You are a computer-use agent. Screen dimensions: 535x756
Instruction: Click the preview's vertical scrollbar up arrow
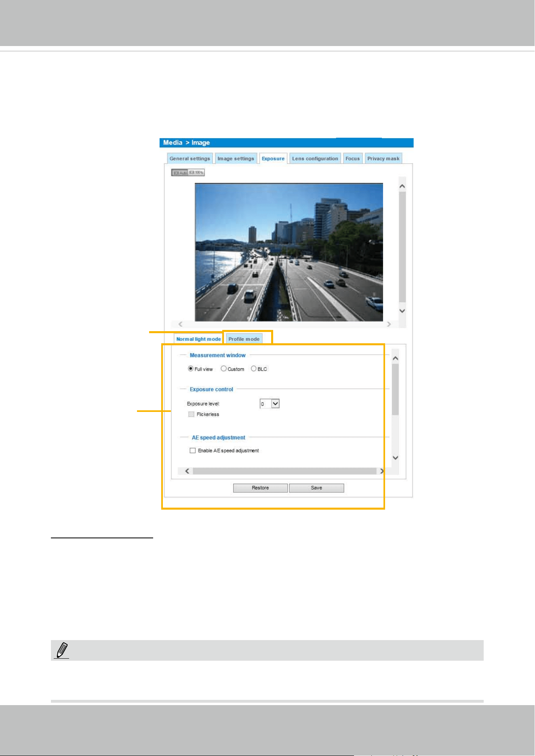click(x=402, y=186)
